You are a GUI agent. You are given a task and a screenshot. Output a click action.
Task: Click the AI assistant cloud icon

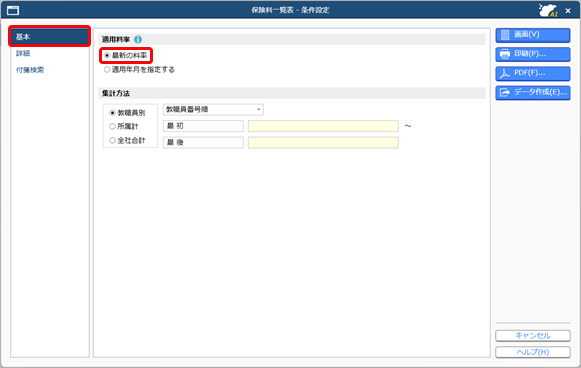click(x=548, y=10)
